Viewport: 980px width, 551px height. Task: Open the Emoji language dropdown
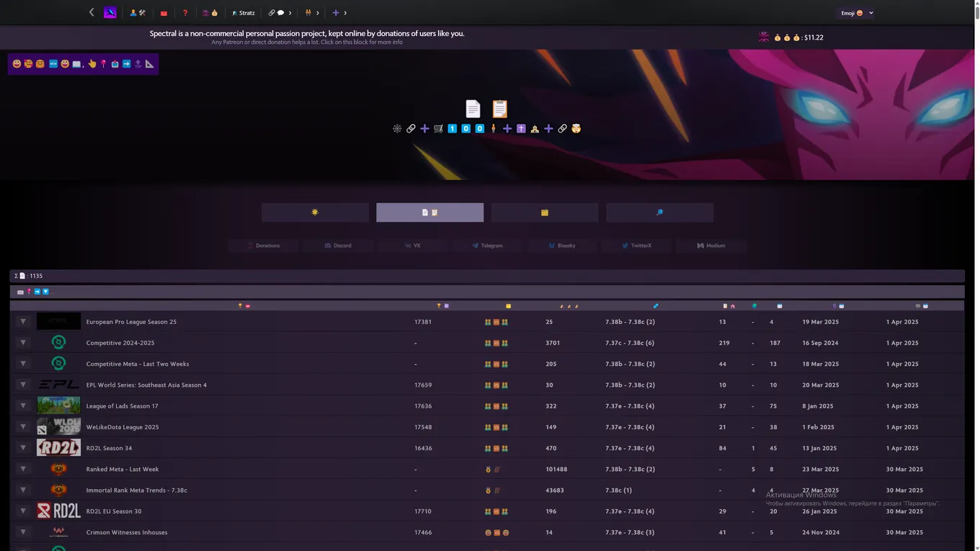[x=857, y=13]
